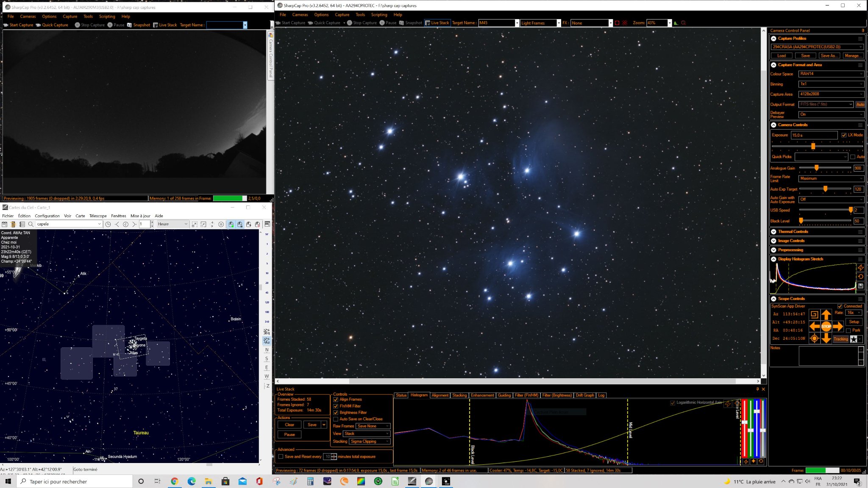The width and height of the screenshot is (868, 488).
Task: Click the red reticule overlay icon
Action: [625, 23]
